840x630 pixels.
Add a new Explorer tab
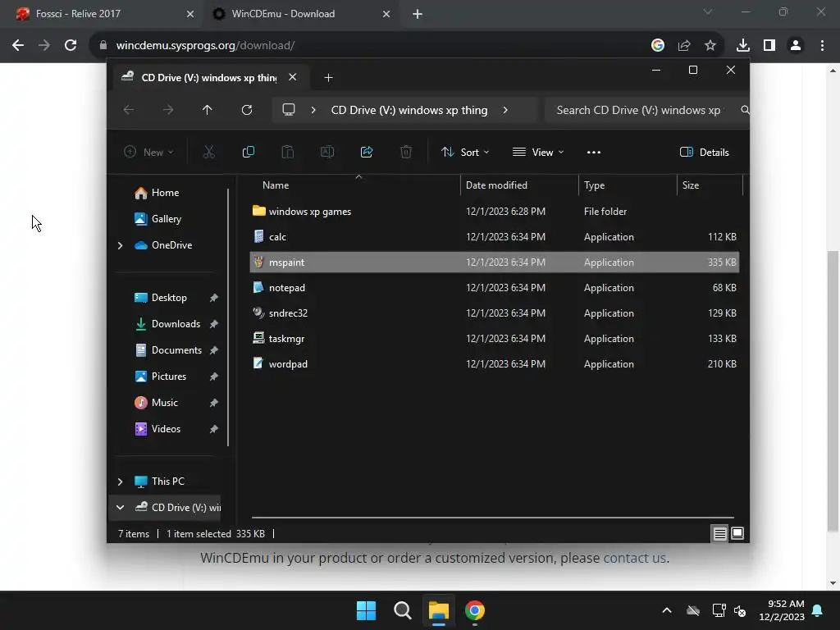328,78
